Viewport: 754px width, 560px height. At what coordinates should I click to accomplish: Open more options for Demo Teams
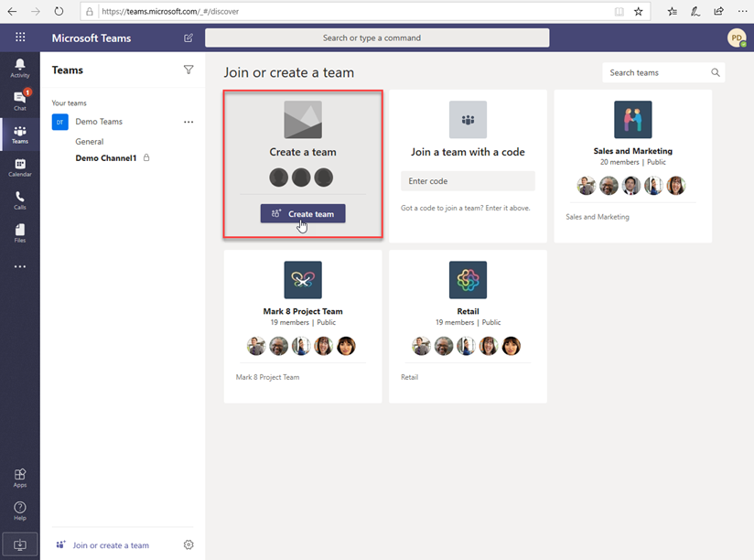(x=188, y=122)
